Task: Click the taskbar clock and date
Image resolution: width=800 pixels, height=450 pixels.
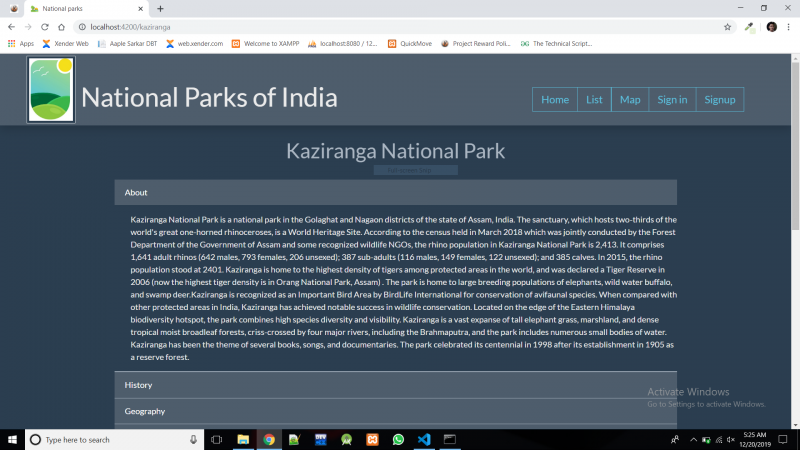Action: pyautogui.click(x=755, y=439)
